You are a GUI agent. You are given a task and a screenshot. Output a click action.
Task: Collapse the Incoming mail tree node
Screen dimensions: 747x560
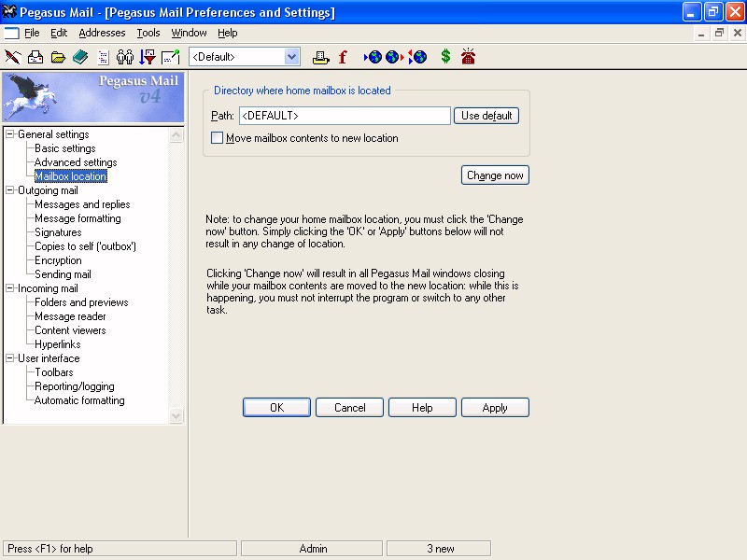[9, 288]
